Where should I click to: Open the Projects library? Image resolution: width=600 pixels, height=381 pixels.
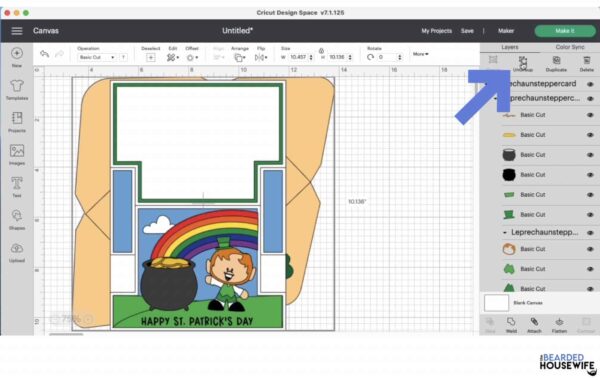[17, 122]
